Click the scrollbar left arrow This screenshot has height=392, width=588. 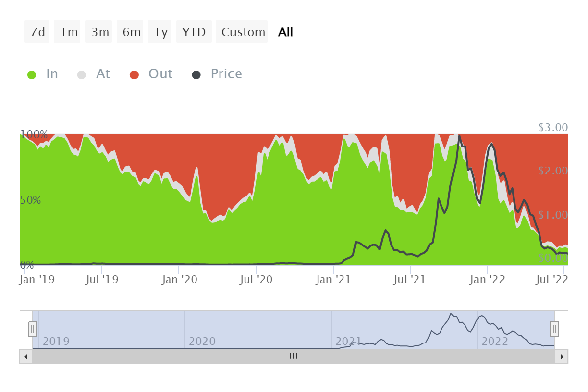click(26, 356)
